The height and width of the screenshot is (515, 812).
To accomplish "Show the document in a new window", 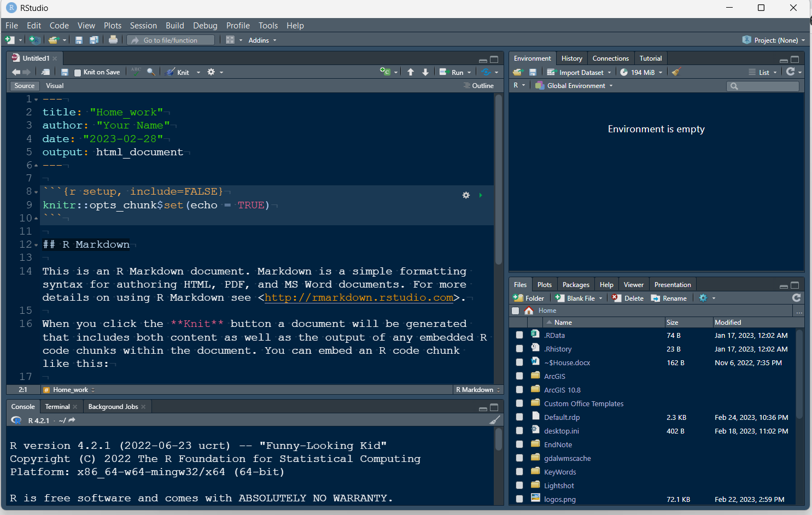I will point(46,72).
